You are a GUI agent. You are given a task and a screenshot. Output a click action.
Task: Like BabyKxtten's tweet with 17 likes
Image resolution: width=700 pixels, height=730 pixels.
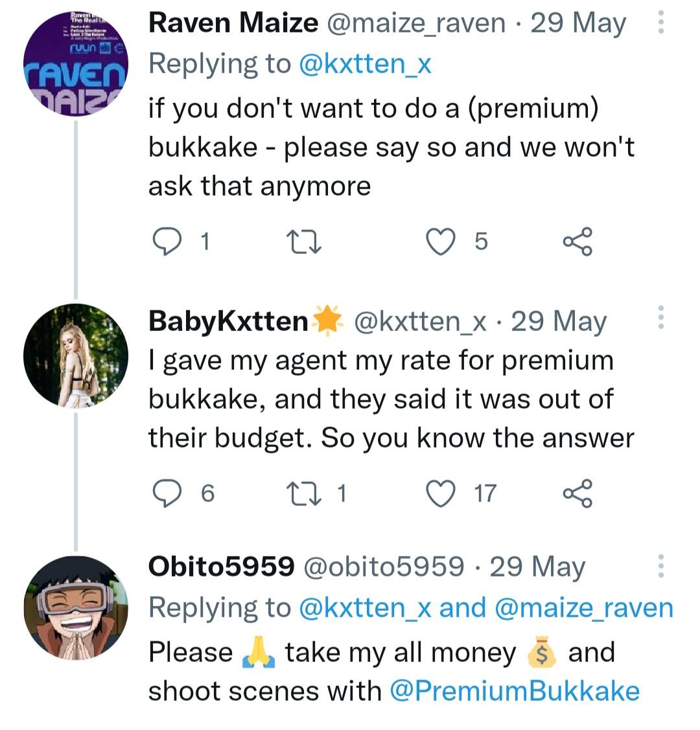click(x=441, y=494)
